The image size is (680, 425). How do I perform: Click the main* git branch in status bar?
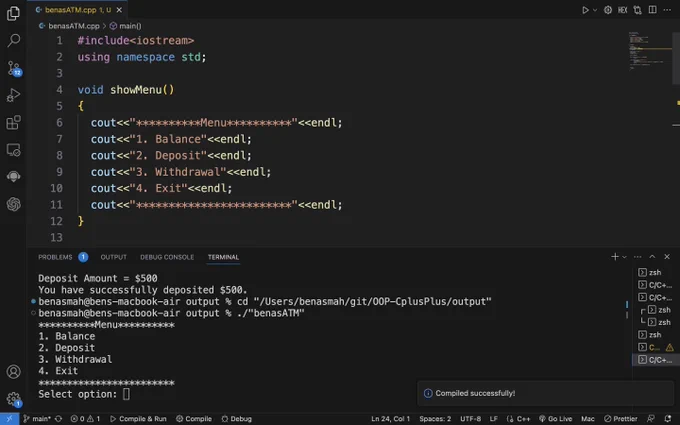tap(37, 419)
